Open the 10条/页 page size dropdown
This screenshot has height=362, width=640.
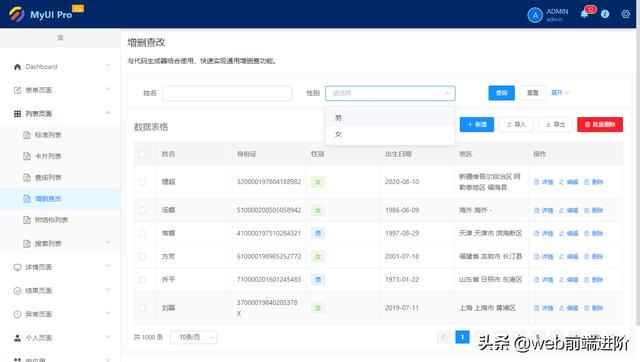coord(193,337)
